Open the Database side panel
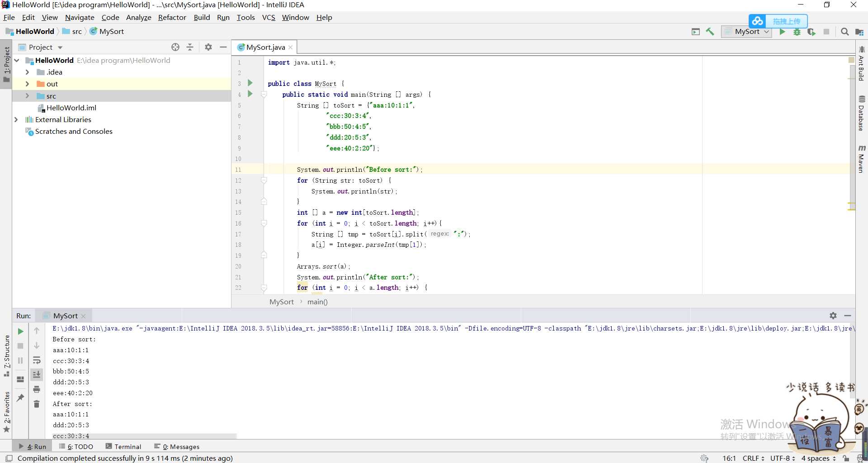 coord(862,113)
